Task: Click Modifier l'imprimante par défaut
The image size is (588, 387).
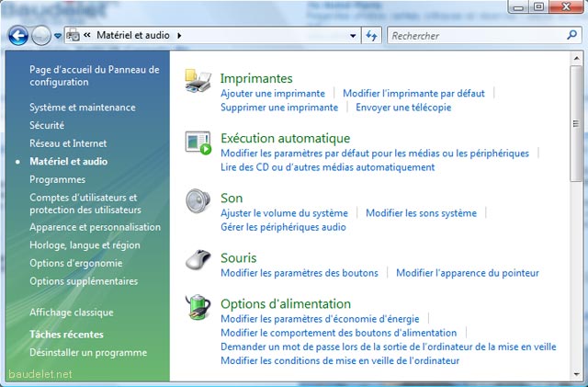Action: (x=413, y=93)
